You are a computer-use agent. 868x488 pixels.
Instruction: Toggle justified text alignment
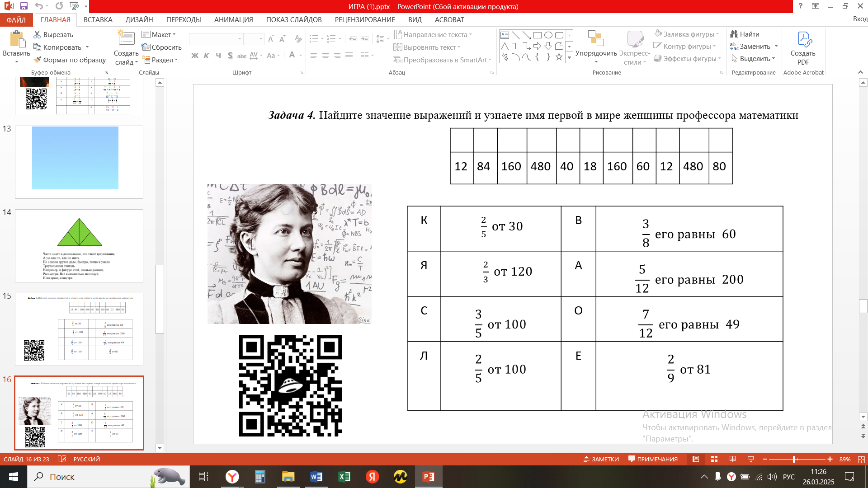point(349,56)
